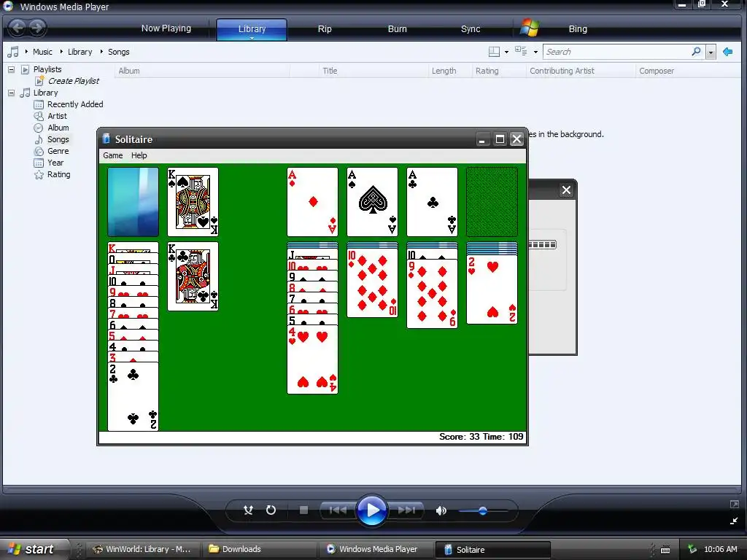747x560 pixels.
Task: Open layout options icon in Media Player toolbar
Action: coord(495,52)
